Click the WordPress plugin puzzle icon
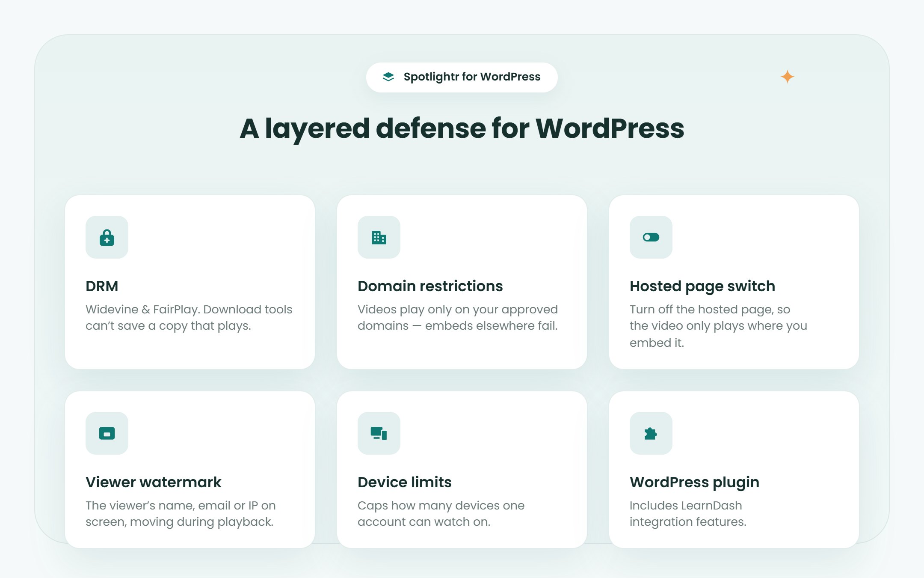Screen dimensions: 924x578 point(651,433)
